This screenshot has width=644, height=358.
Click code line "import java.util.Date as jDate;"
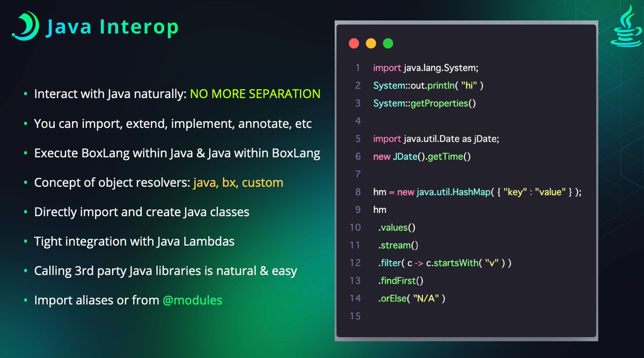[436, 138]
